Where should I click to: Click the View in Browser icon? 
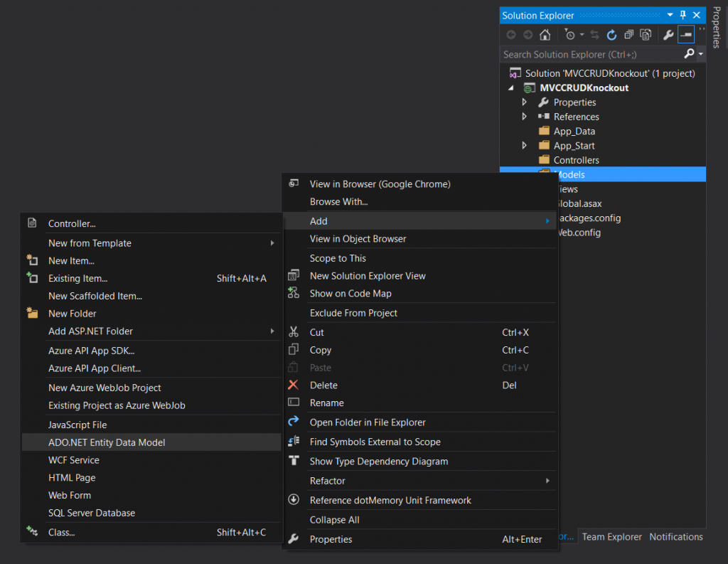[x=294, y=183]
